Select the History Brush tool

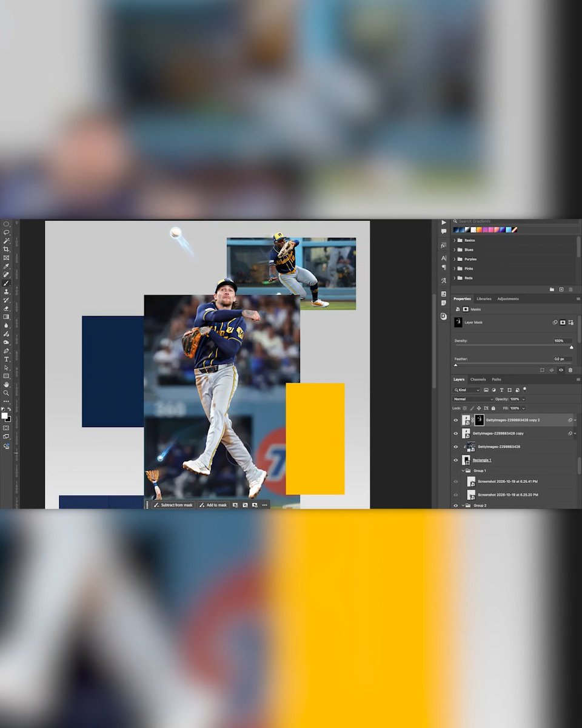point(6,300)
